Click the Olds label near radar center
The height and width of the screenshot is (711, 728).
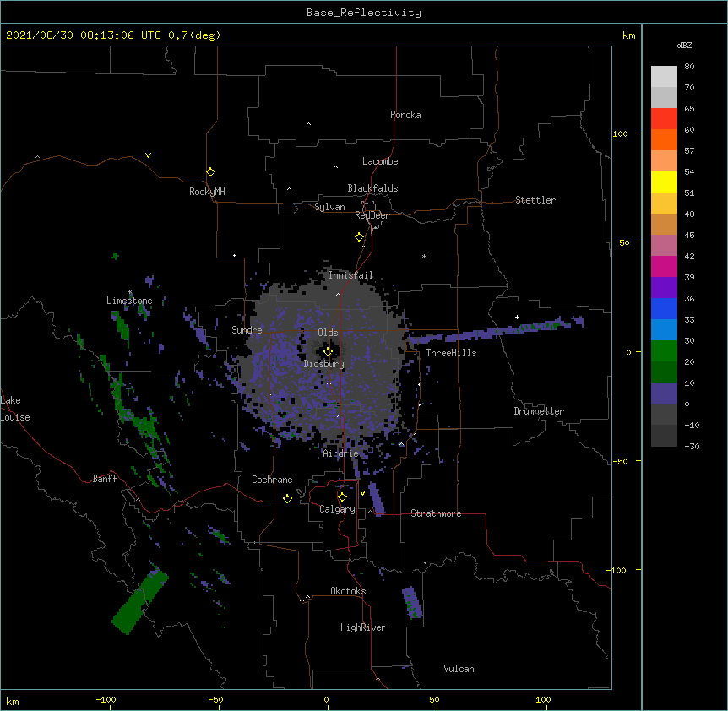pyautogui.click(x=328, y=333)
